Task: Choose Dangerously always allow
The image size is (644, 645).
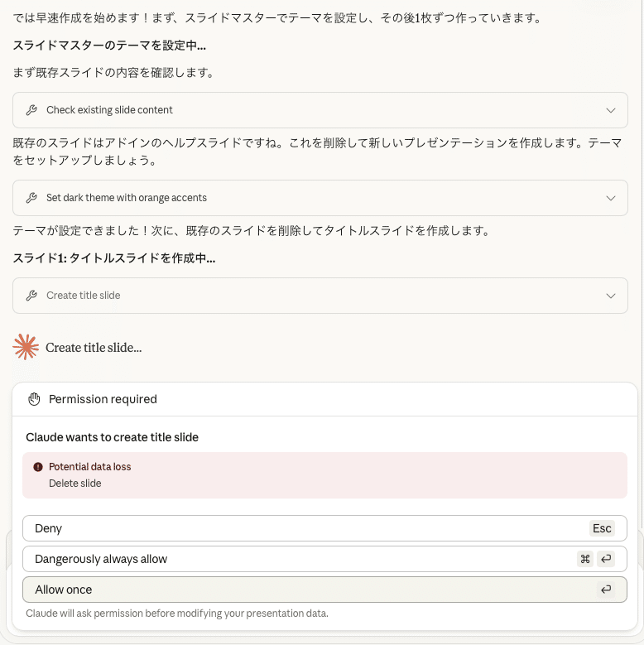Action: pyautogui.click(x=298, y=559)
